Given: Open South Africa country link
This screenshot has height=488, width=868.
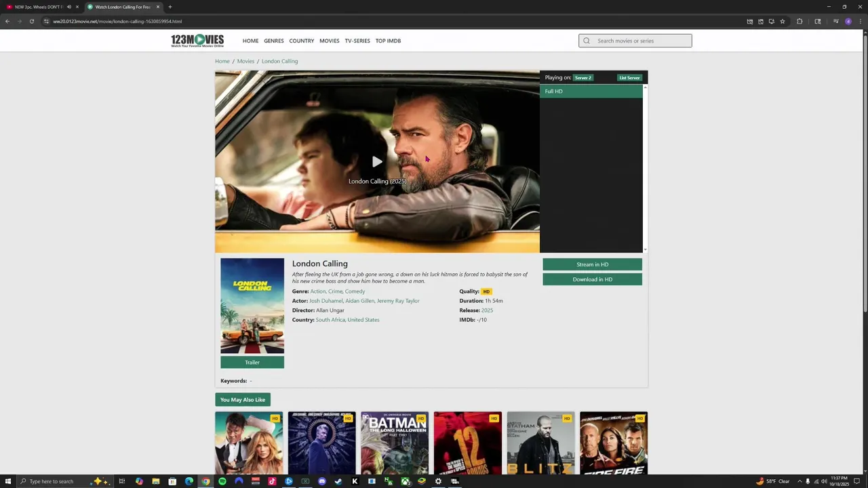Looking at the screenshot, I should [x=330, y=320].
